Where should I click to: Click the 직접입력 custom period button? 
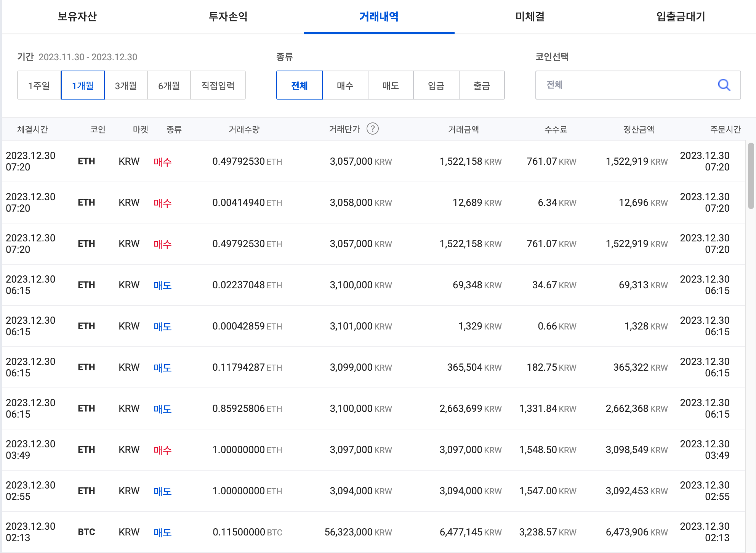tap(218, 85)
